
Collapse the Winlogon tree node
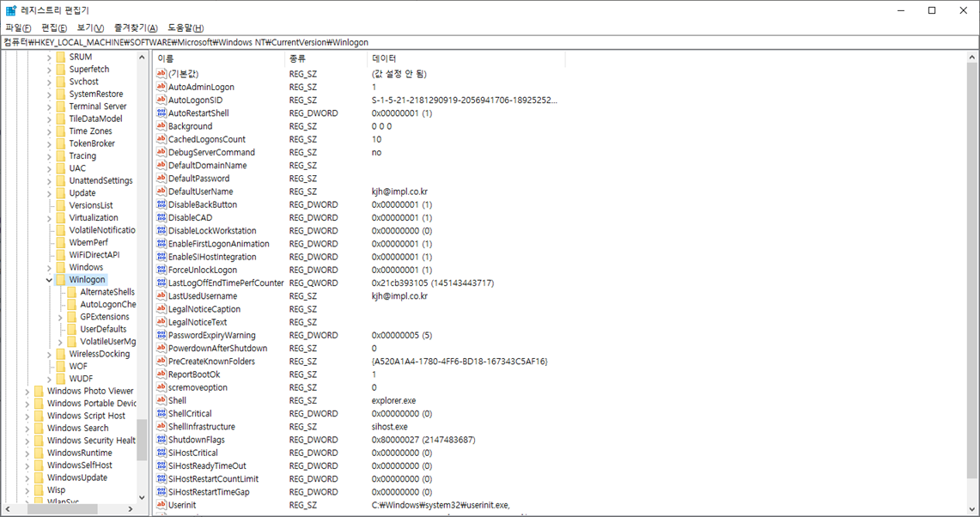49,279
